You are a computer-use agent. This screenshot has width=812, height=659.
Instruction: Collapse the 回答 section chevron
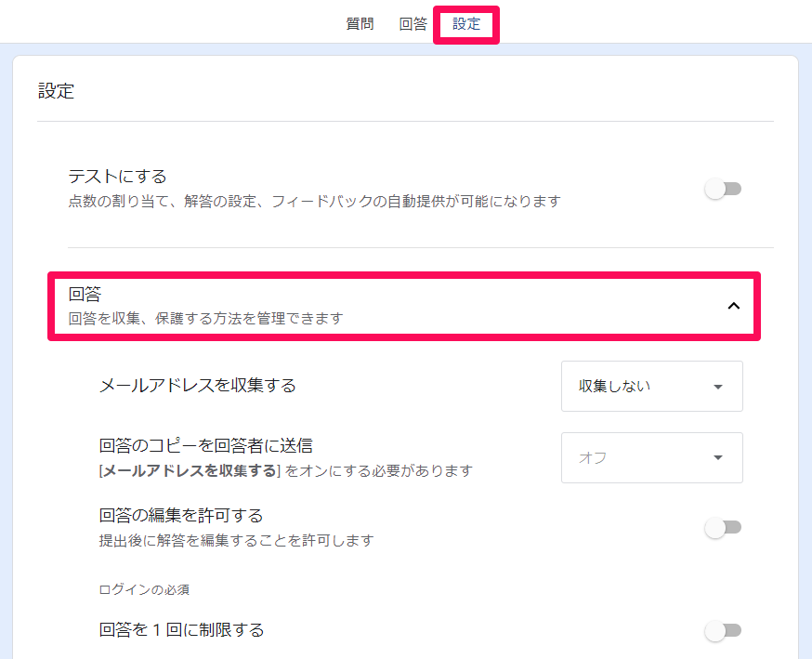pos(733,306)
